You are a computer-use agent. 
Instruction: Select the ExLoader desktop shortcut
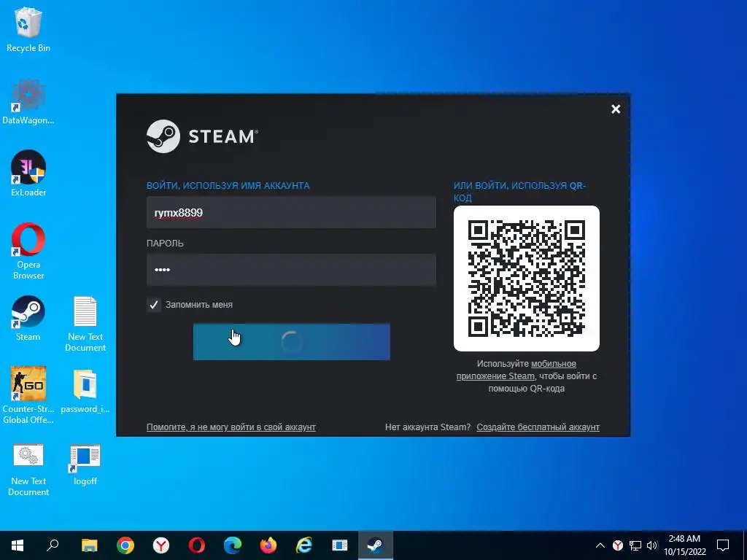[x=28, y=174]
